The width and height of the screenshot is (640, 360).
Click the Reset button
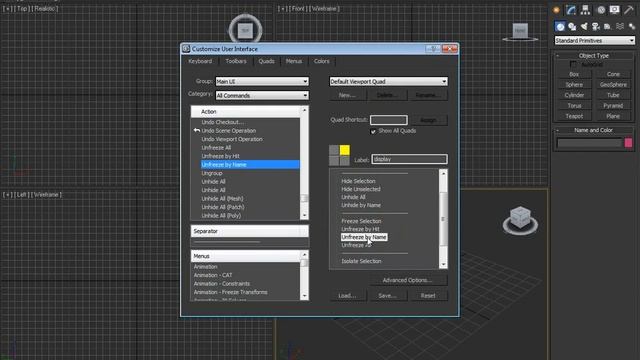(428, 296)
